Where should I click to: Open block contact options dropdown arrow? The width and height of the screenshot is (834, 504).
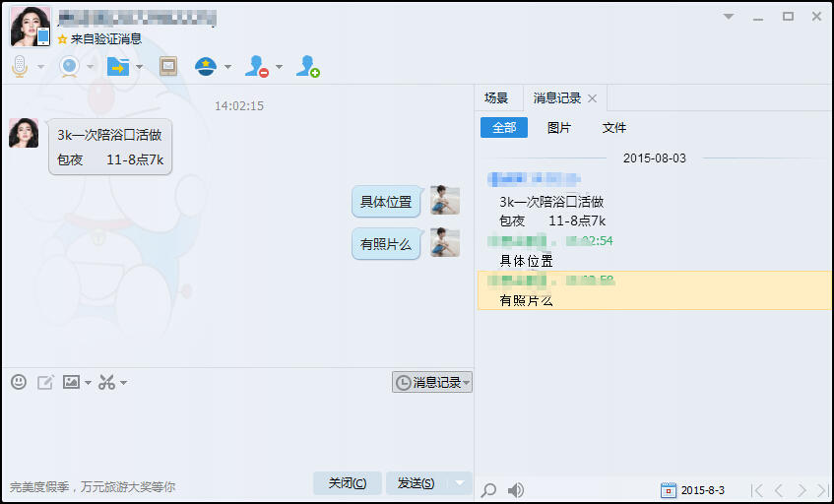[x=279, y=67]
